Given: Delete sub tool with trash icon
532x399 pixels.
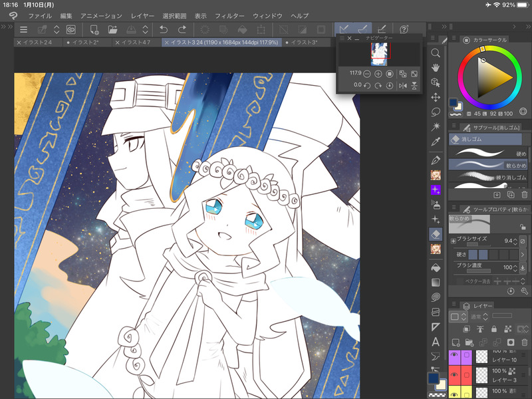Looking at the screenshot, I should (524, 194).
